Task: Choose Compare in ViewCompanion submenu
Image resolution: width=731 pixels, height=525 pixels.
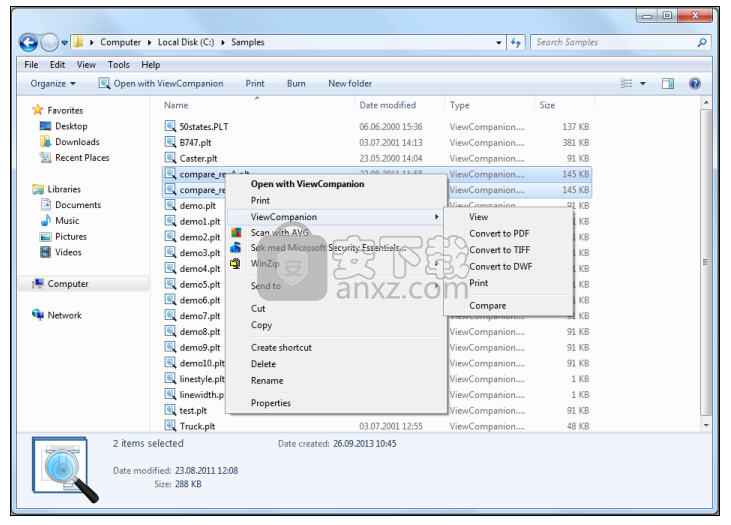Action: pos(487,306)
